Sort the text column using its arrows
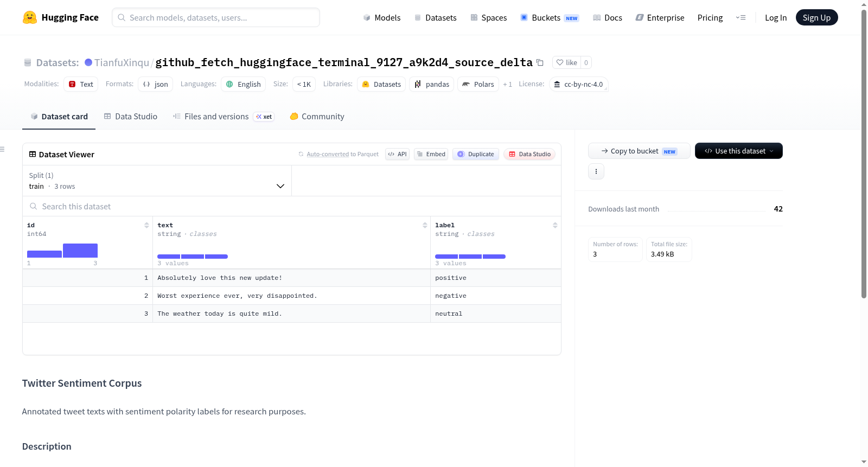Image resolution: width=868 pixels, height=467 pixels. click(x=425, y=225)
